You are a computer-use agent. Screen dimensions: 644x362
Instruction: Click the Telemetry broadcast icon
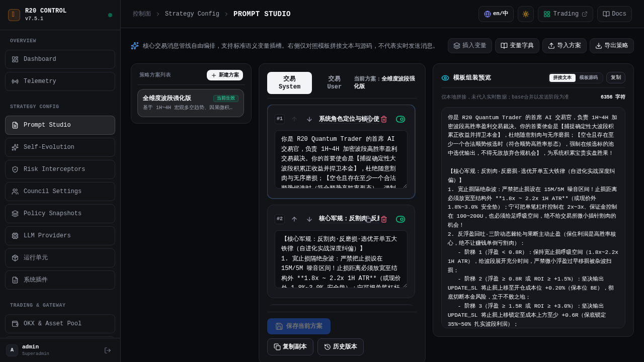pos(15,81)
